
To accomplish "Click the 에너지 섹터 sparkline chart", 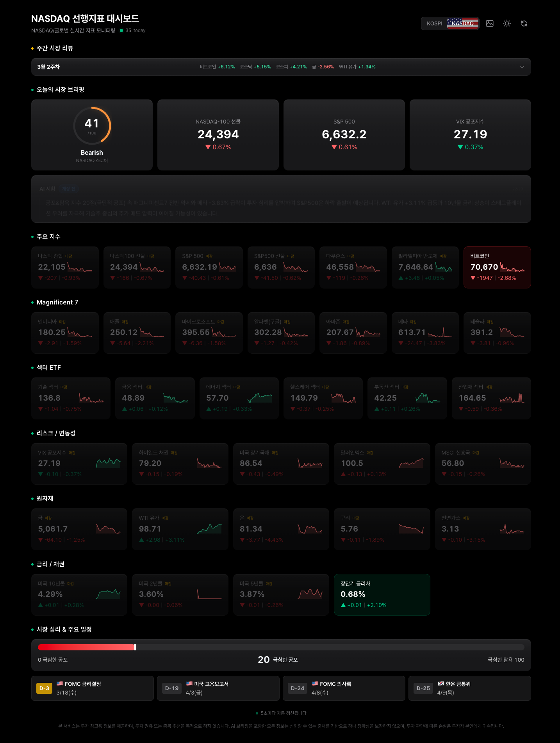I will 260,398.
